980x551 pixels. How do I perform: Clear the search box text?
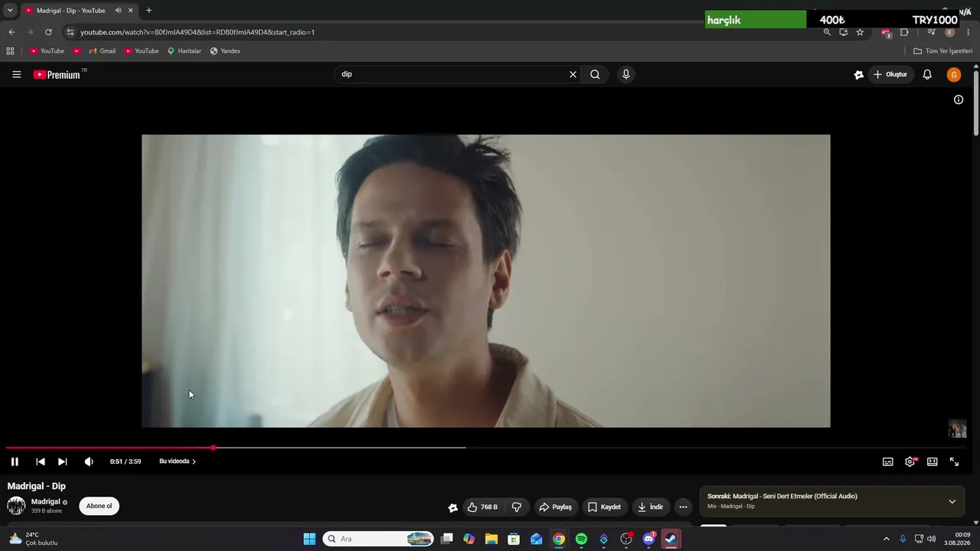click(573, 74)
